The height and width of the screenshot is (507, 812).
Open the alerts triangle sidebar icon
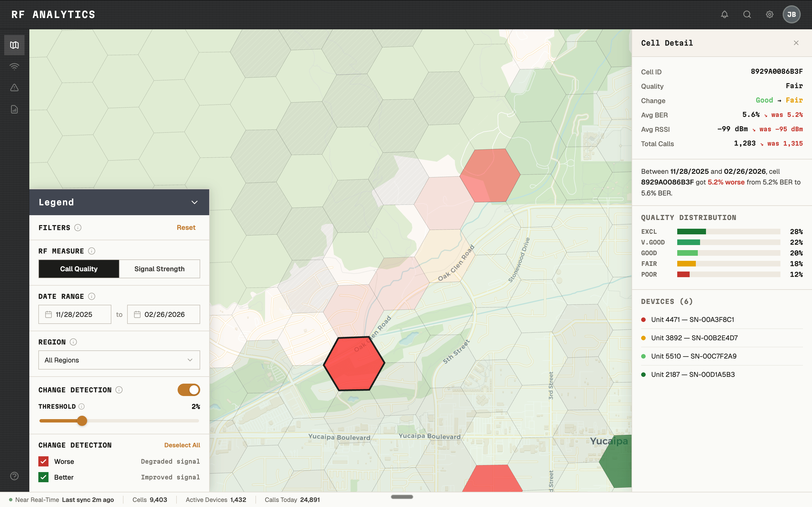pos(14,88)
